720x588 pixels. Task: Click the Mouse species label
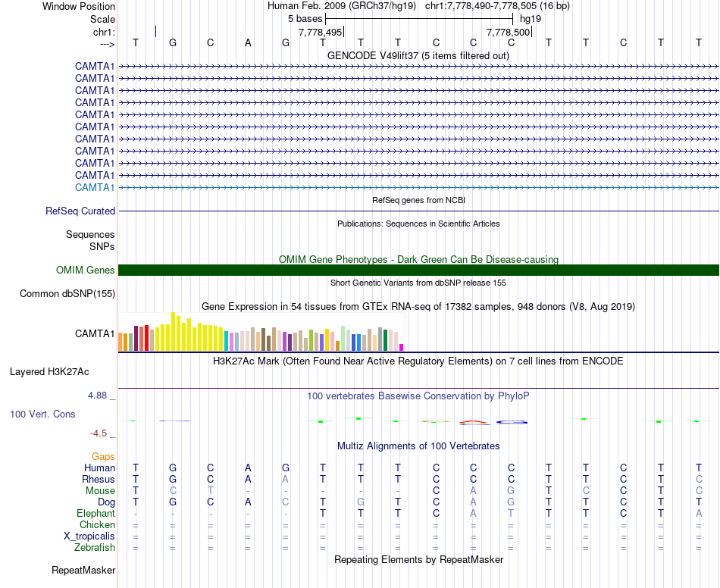pyautogui.click(x=100, y=491)
